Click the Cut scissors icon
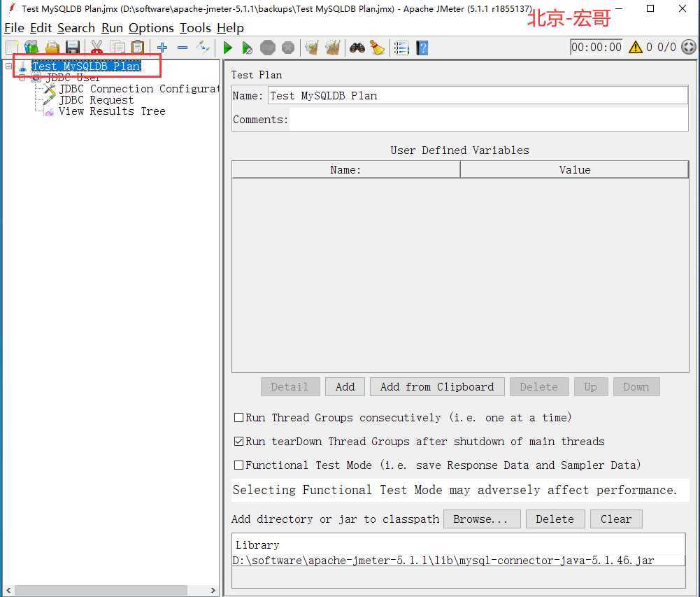This screenshot has height=597, width=700. tap(97, 48)
